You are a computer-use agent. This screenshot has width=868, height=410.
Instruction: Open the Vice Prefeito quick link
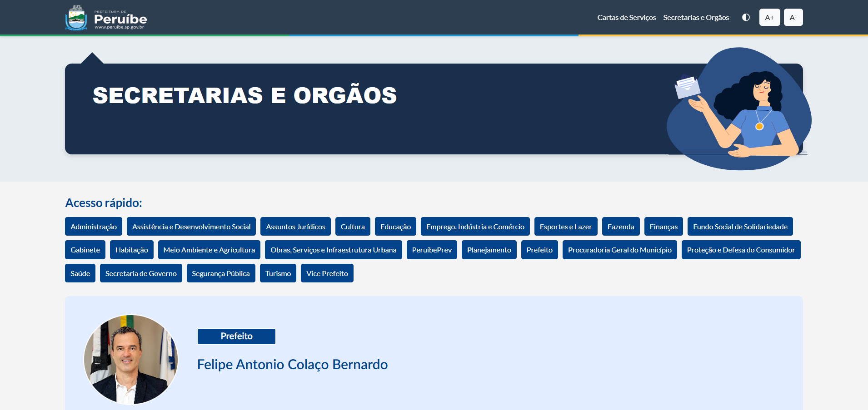(x=327, y=273)
